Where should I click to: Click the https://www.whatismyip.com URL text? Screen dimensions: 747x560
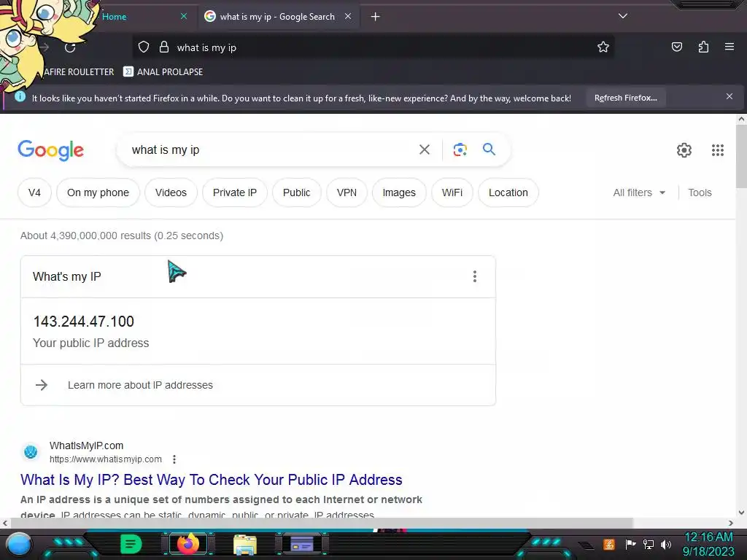pyautogui.click(x=105, y=459)
